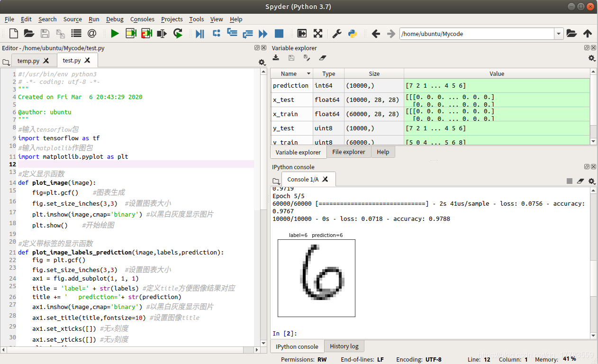The image size is (598, 364).
Task: Click the Name column header to sort
Action: [x=289, y=73]
